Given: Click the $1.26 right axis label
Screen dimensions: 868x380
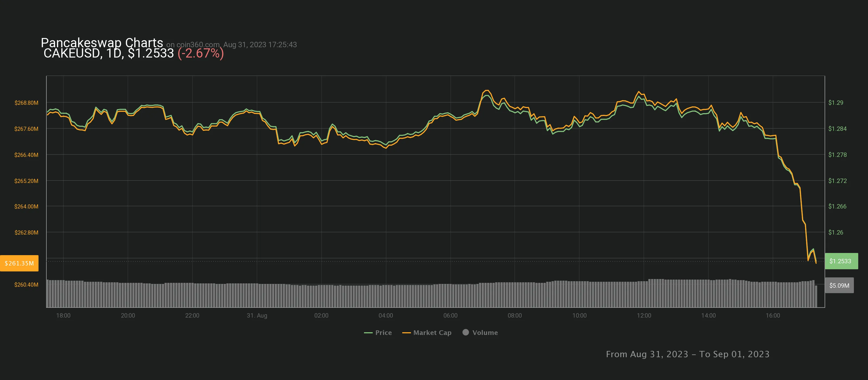Looking at the screenshot, I should tap(836, 232).
